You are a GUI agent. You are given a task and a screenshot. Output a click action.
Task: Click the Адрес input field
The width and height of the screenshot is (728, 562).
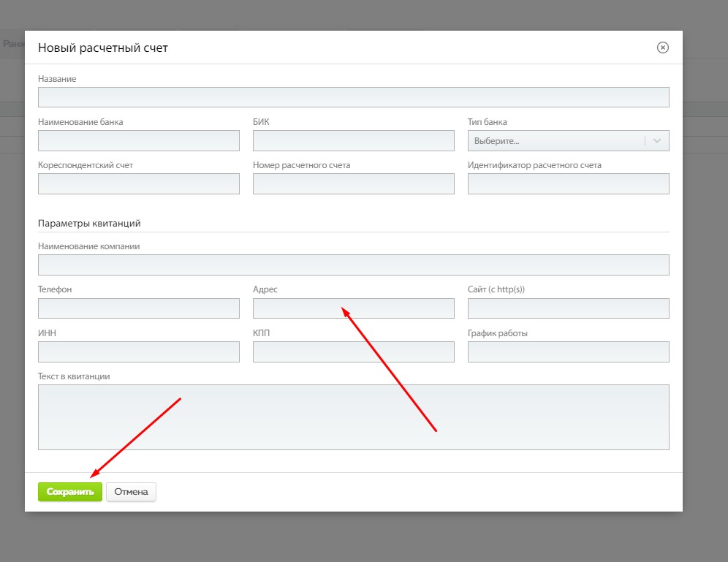click(x=353, y=308)
